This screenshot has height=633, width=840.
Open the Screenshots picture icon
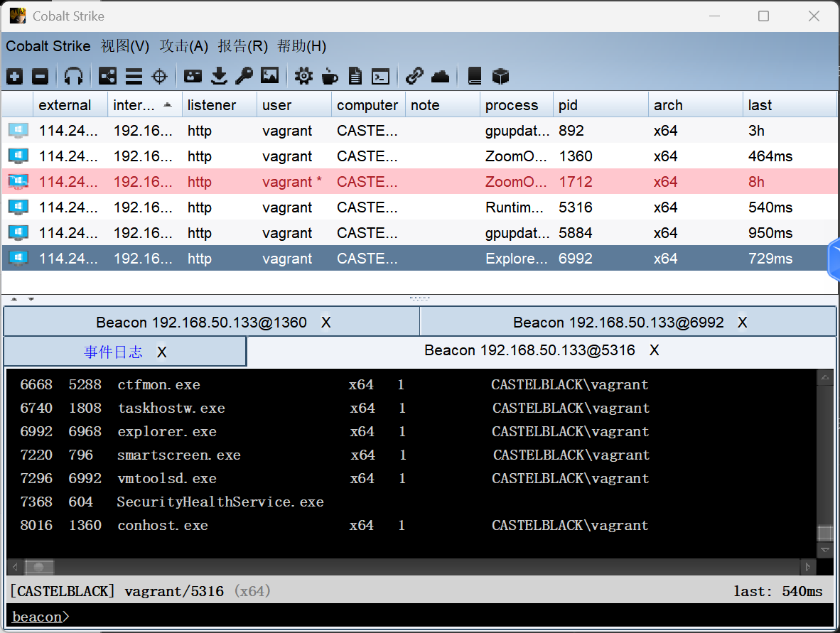(269, 76)
